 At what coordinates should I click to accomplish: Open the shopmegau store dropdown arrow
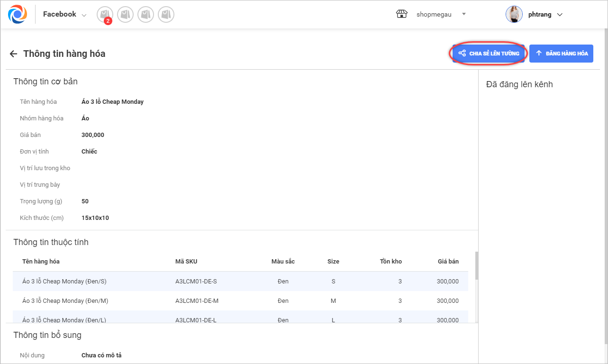pos(464,14)
